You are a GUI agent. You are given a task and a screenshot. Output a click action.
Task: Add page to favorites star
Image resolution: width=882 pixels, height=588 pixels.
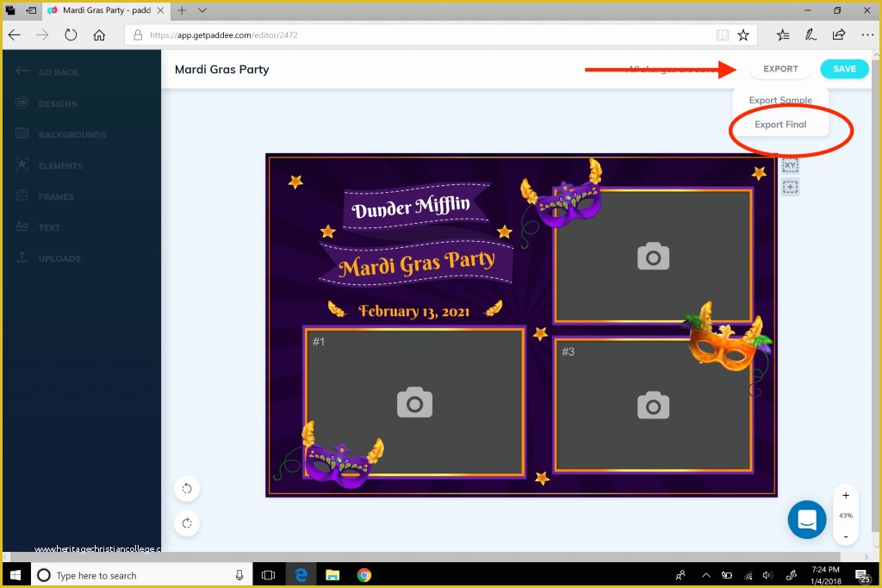[743, 34]
